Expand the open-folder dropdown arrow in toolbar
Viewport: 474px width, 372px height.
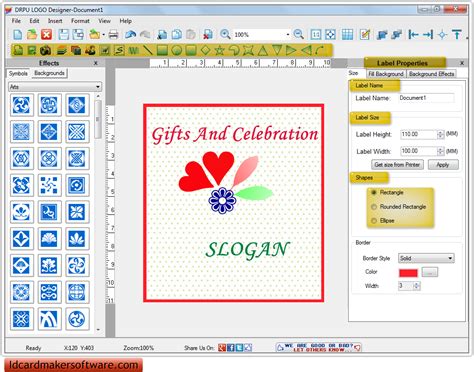pos(104,35)
